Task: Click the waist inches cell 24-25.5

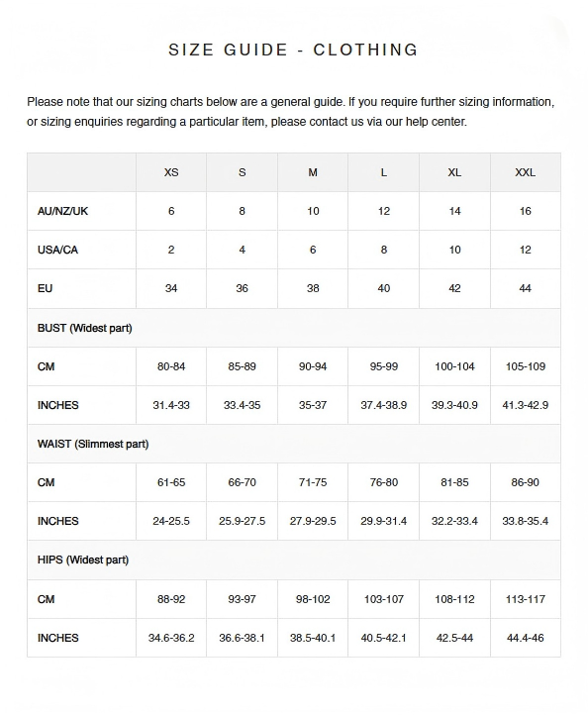Action: 171,521
